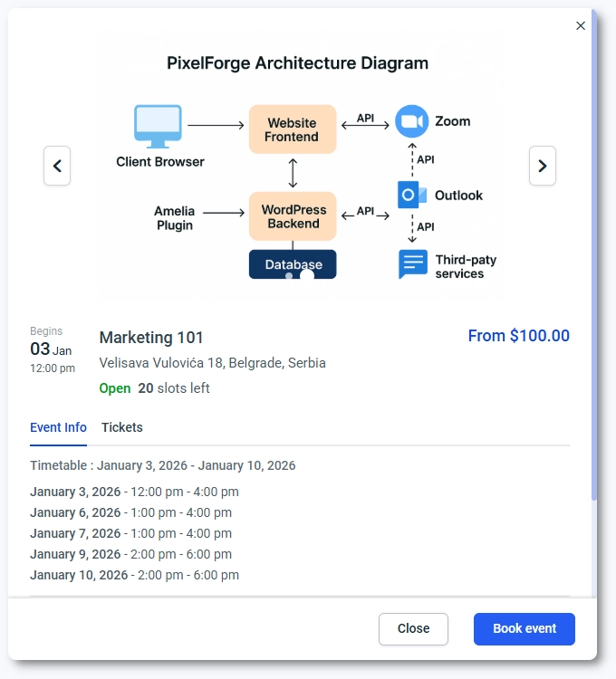
Task: Click the Marketing 101 event title
Action: point(151,338)
